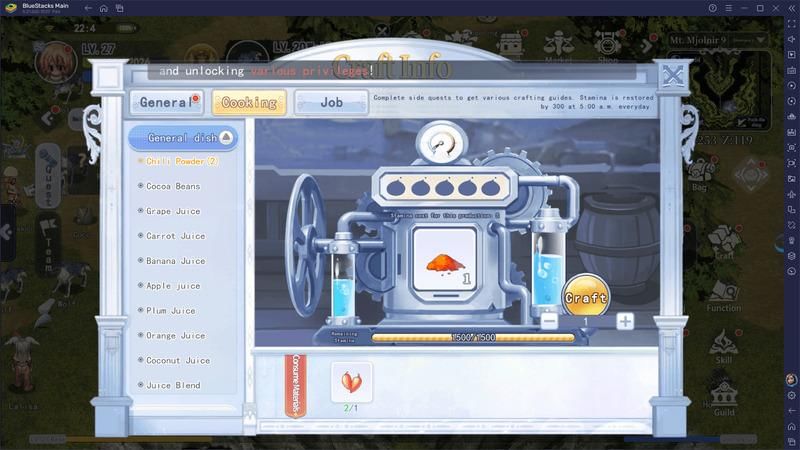
Task: Choose Cocoa Beans from recipe list
Action: pyautogui.click(x=173, y=186)
